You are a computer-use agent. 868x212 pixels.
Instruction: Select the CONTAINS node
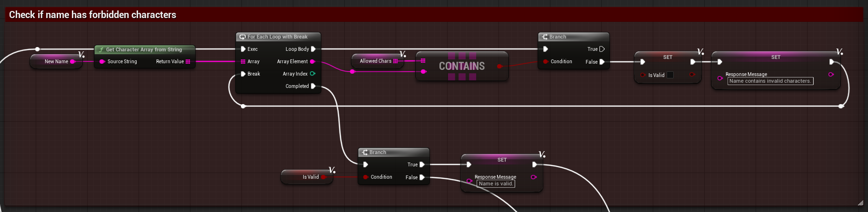pyautogui.click(x=461, y=66)
